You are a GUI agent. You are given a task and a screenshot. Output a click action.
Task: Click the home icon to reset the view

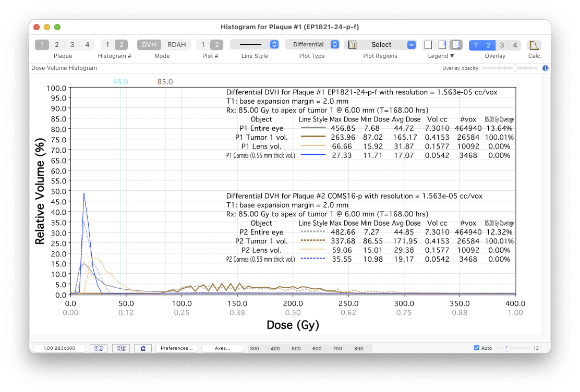click(142, 348)
